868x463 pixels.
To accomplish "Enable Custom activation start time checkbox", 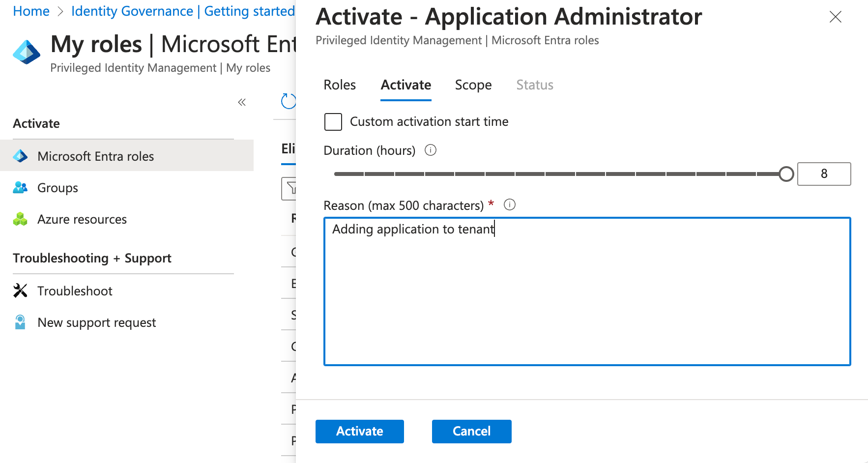I will click(333, 122).
